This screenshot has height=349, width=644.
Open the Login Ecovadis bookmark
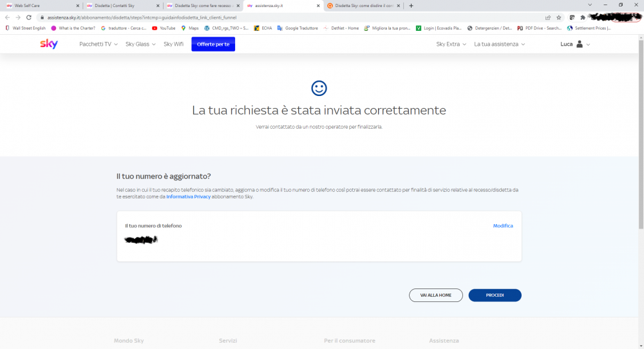coord(439,28)
